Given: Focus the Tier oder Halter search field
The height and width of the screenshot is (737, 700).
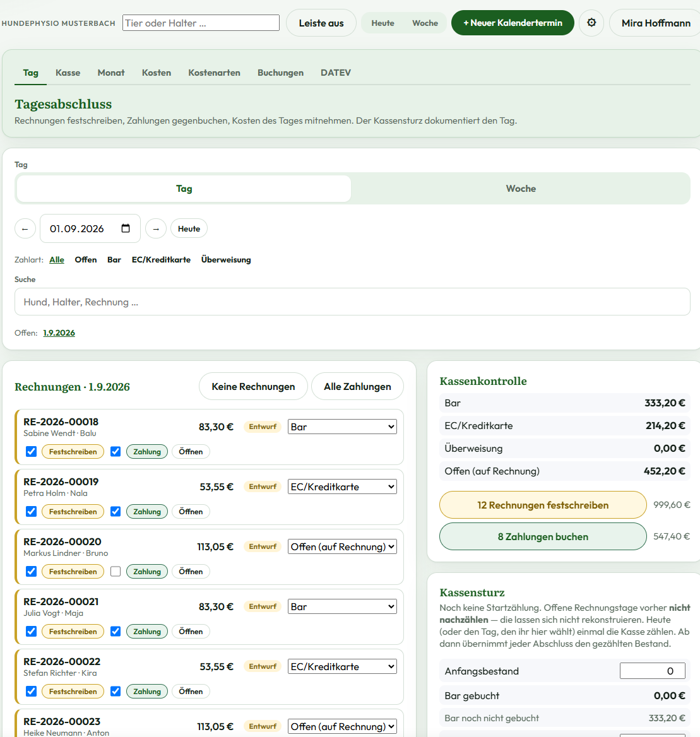Looking at the screenshot, I should tap(201, 23).
